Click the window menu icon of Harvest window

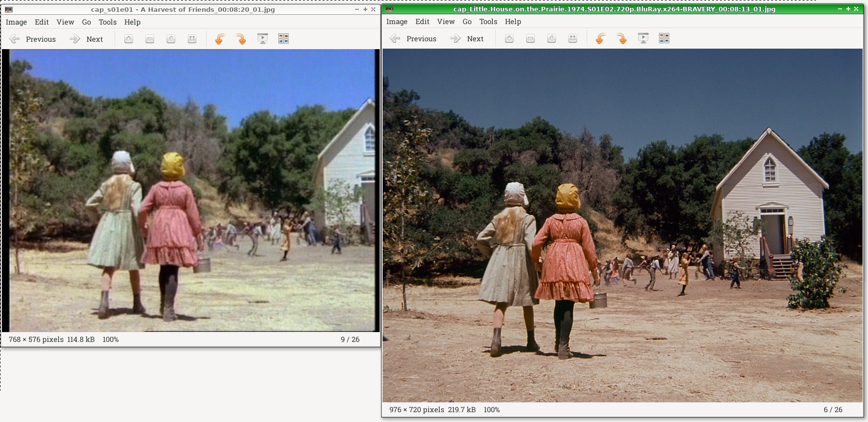[8, 9]
